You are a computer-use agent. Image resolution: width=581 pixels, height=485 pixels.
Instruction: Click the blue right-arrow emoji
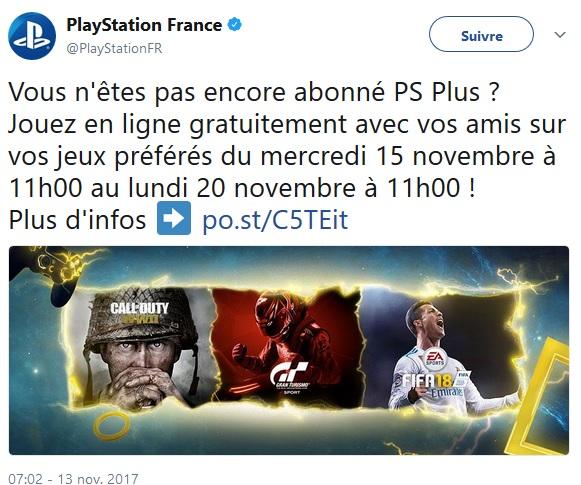point(174,219)
